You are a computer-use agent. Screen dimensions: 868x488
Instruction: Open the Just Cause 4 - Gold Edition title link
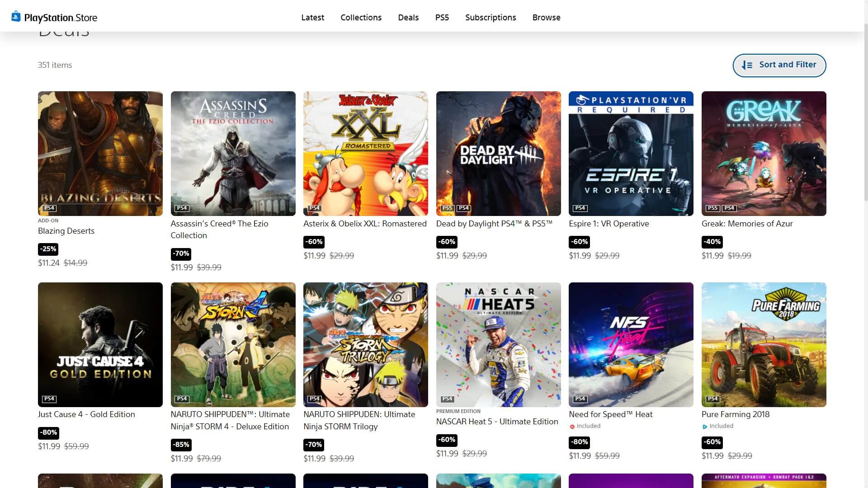(86, 414)
